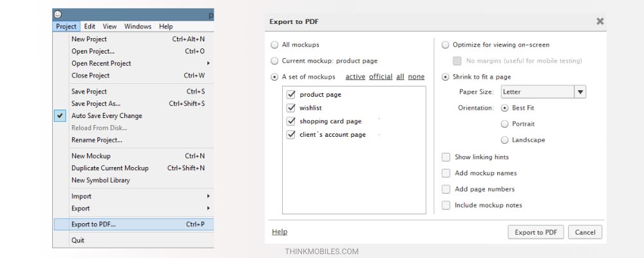
Task: Open the Help menu
Action: pos(166,26)
